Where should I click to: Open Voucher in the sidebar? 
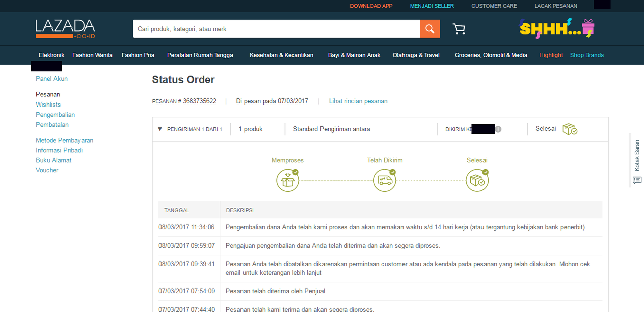47,170
